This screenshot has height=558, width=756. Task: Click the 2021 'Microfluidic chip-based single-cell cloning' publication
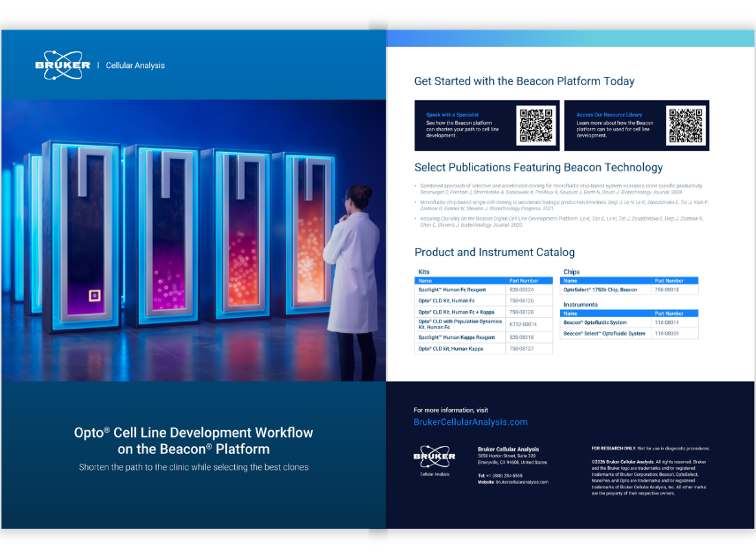click(x=564, y=205)
